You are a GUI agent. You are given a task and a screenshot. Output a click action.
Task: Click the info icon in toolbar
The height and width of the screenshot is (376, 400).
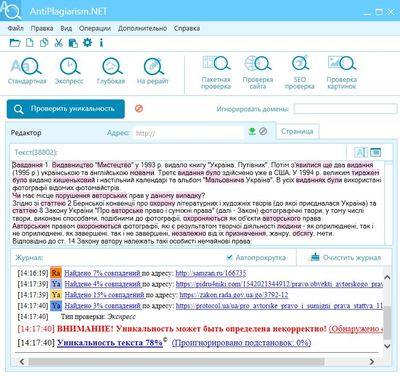click(101, 43)
